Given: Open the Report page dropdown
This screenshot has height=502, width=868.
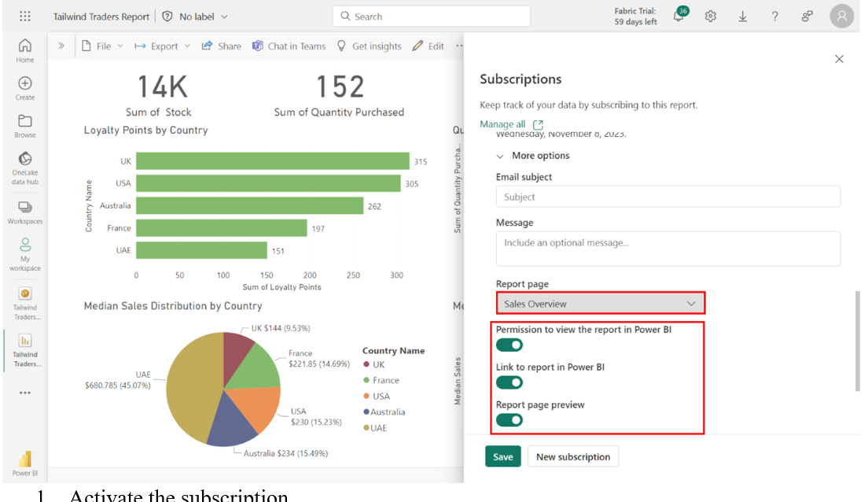Looking at the screenshot, I should point(600,304).
